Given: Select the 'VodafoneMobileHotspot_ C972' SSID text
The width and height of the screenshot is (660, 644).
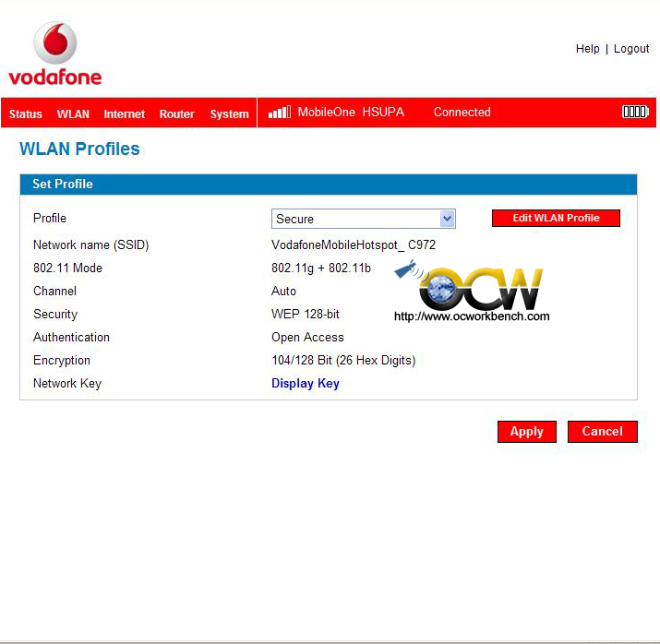Looking at the screenshot, I should click(x=354, y=244).
